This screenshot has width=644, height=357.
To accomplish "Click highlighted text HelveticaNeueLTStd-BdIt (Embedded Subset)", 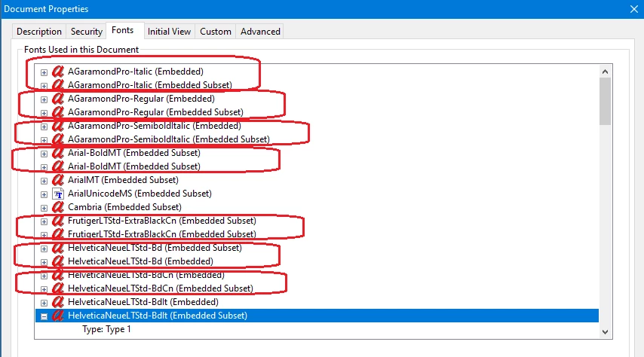I will point(158,315).
